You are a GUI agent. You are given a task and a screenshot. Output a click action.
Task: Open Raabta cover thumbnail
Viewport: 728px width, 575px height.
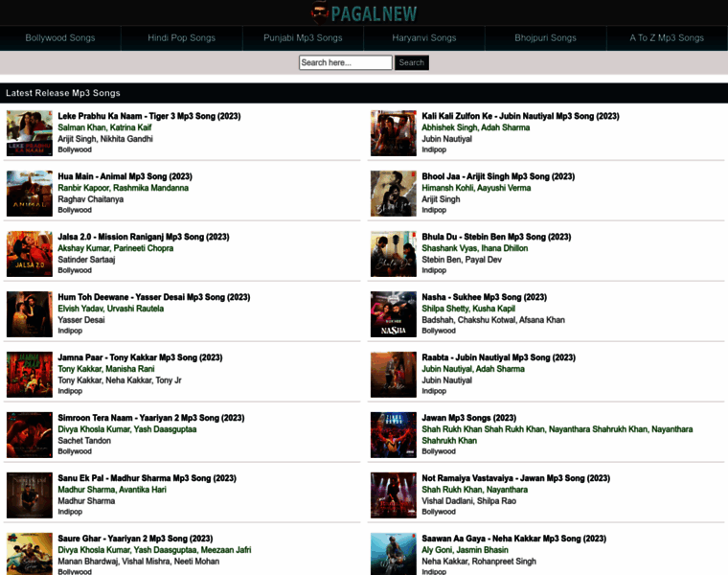(x=394, y=375)
